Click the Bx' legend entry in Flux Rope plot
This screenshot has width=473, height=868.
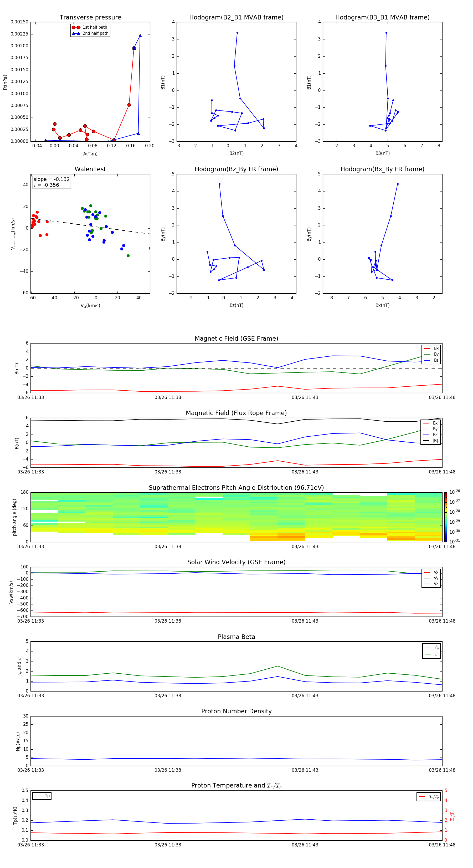(431, 423)
